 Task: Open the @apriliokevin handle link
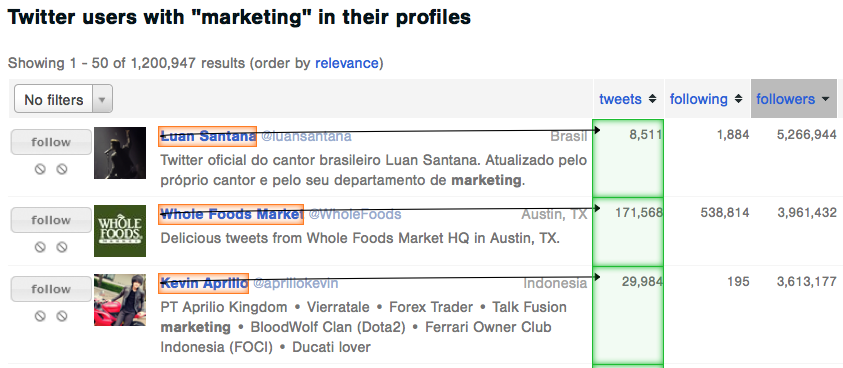coord(296,283)
